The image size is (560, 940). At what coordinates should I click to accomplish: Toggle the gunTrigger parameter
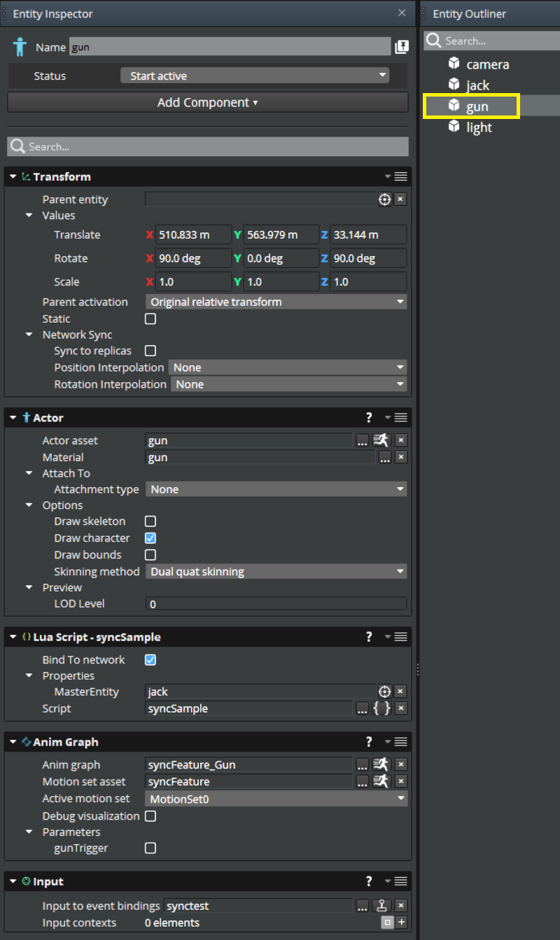click(150, 848)
